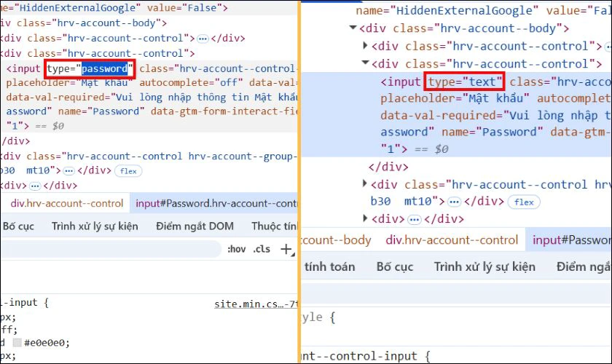Open Trình xử lý sự kiện tab, right pane

click(484, 267)
